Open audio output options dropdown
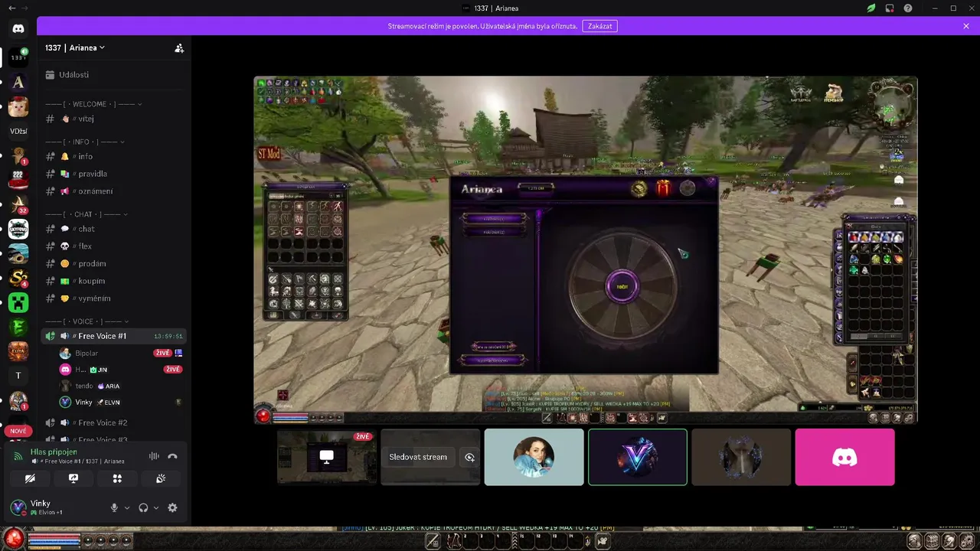The height and width of the screenshot is (551, 980). [156, 507]
